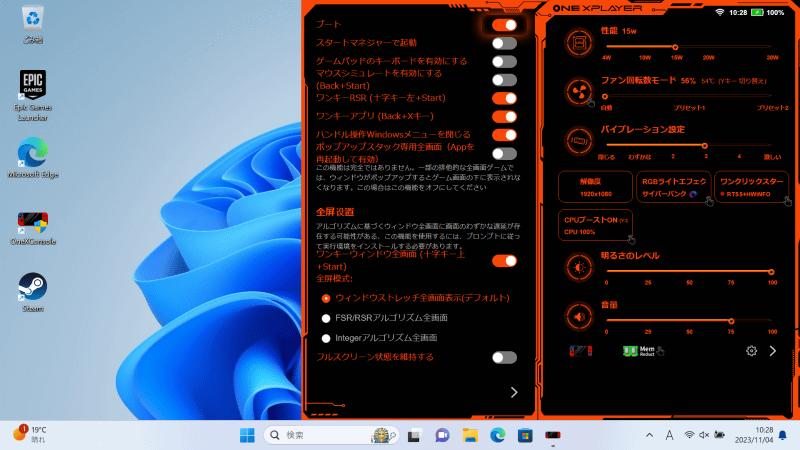Select ウィンドウストレッチ全画面表示 radio option

(326, 298)
